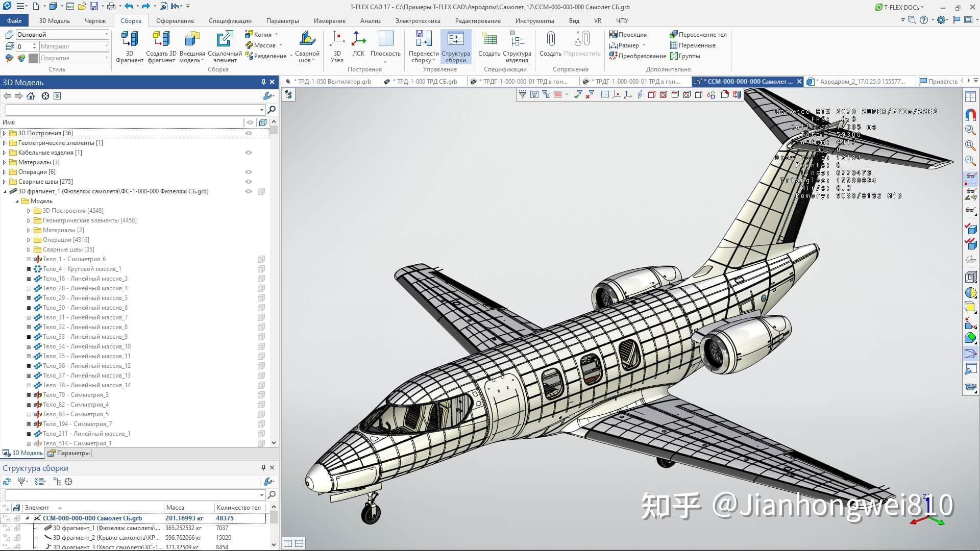Expand the Материалы [3] tree folder
Screen dimensions: 980x551
(x=5, y=162)
